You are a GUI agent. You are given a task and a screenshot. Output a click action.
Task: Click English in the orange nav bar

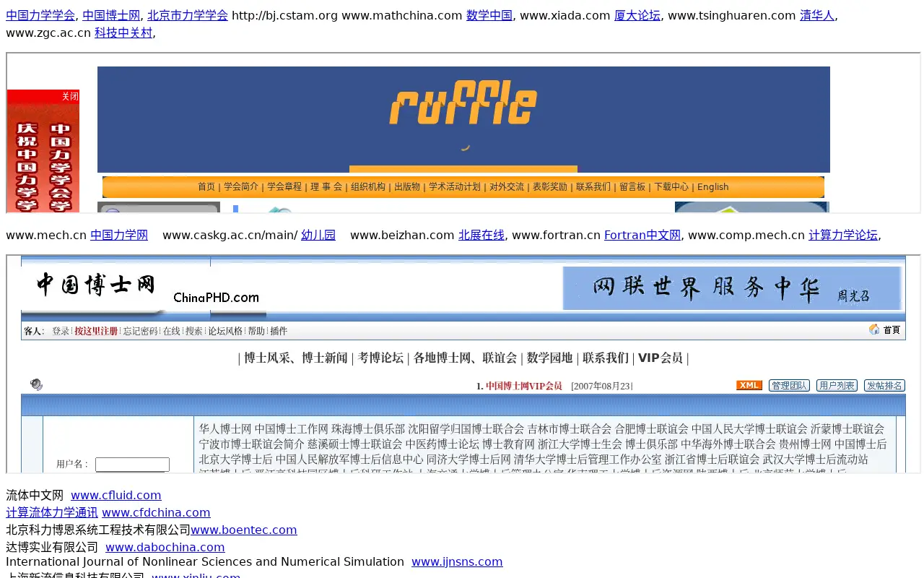[x=713, y=186]
